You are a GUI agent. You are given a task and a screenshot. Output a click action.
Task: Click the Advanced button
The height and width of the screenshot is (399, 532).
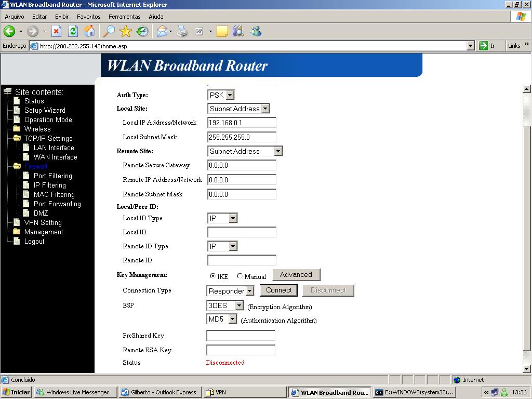pyautogui.click(x=296, y=275)
